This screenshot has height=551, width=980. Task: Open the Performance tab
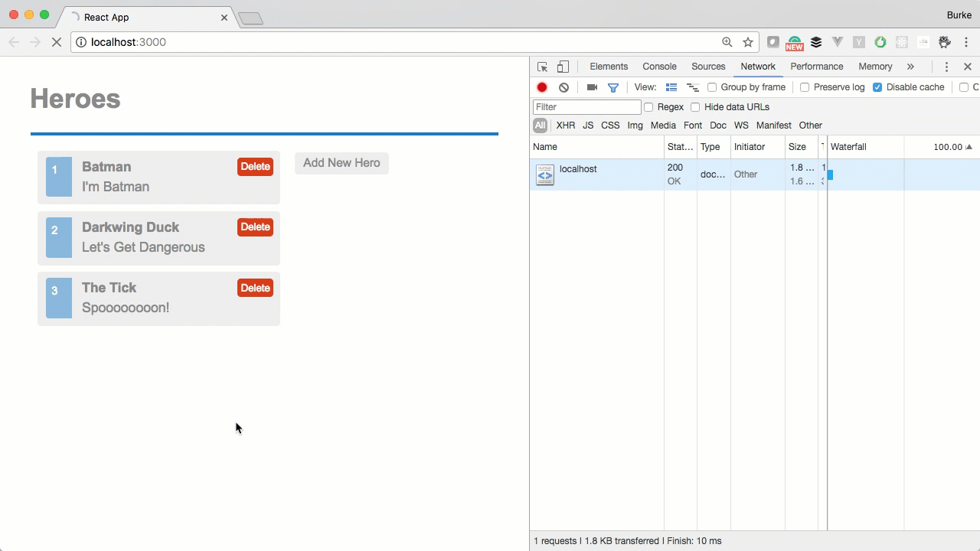point(817,67)
